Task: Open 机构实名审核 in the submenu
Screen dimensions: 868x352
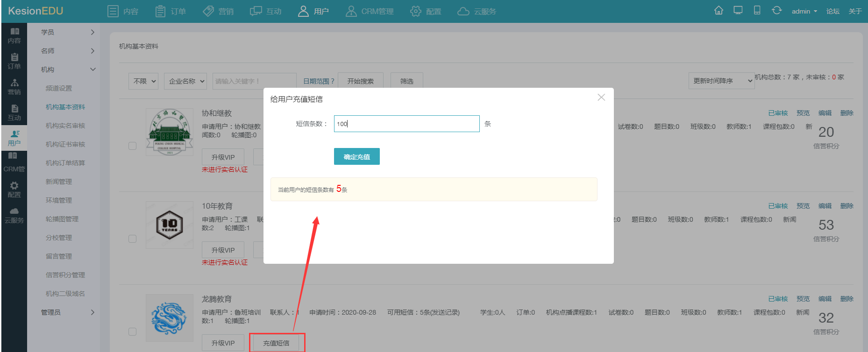Action: coord(65,126)
